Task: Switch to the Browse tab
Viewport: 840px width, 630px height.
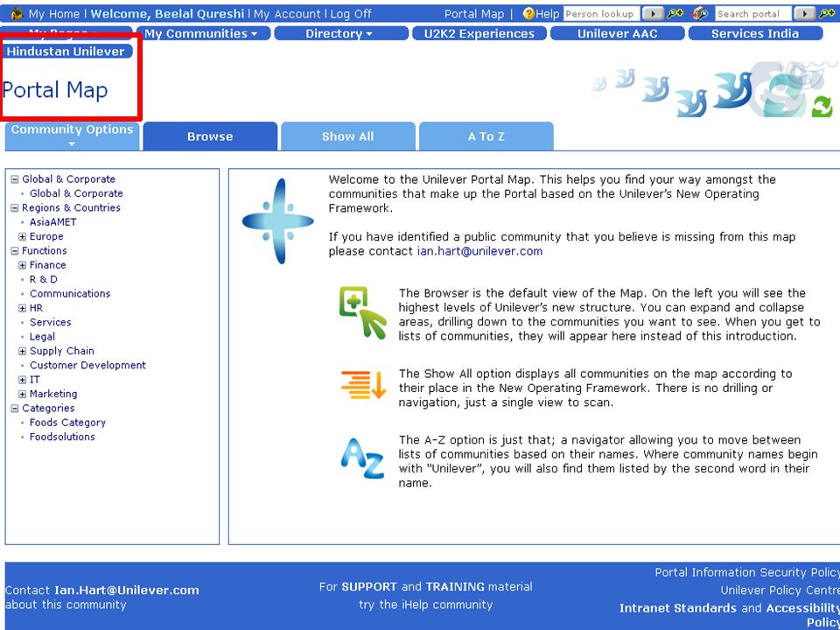Action: click(x=210, y=136)
